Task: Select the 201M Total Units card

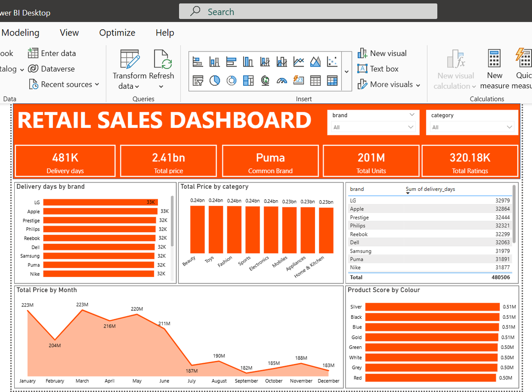Action: 371,161
